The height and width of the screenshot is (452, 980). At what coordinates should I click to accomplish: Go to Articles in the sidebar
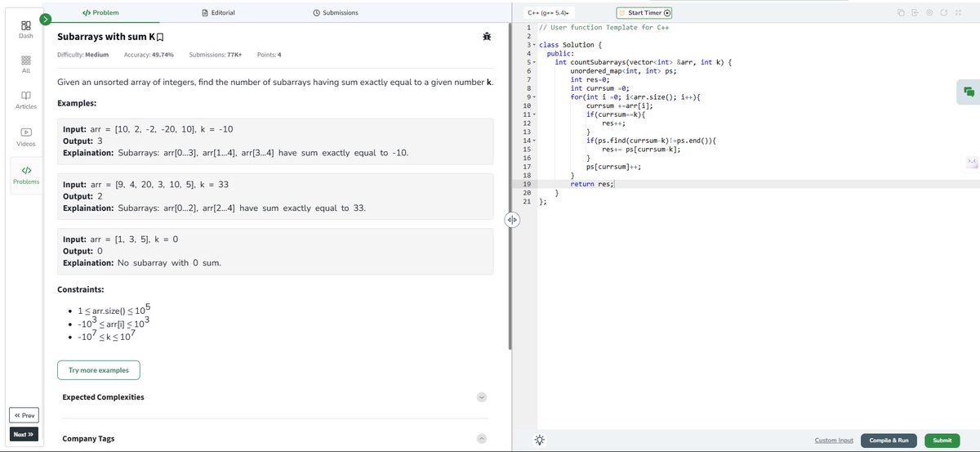click(26, 101)
